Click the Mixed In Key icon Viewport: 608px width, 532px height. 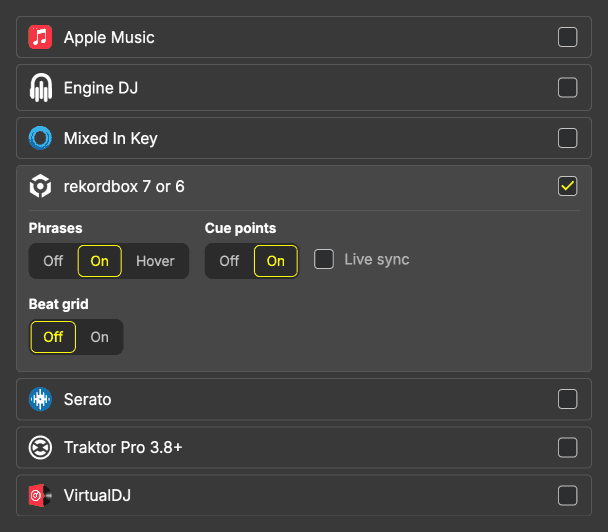(40, 138)
